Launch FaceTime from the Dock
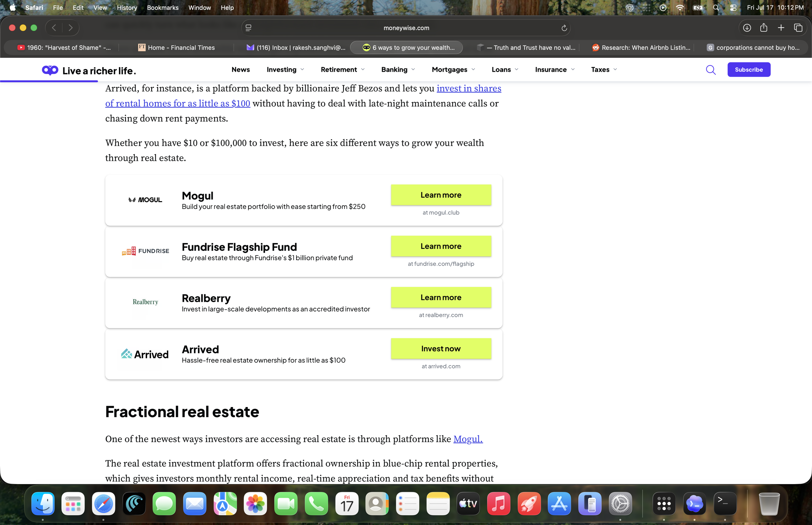 286,503
